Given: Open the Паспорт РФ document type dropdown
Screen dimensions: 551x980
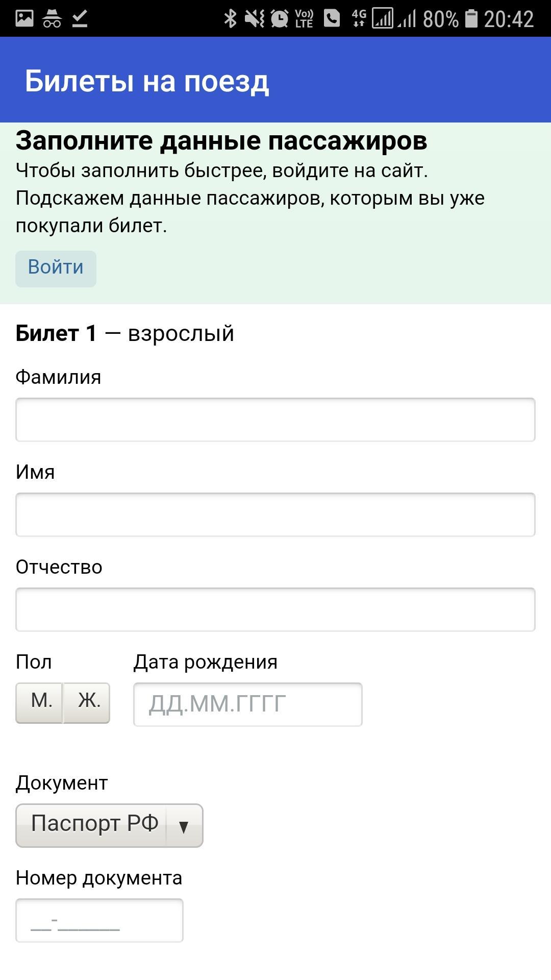Looking at the screenshot, I should pos(94,825).
